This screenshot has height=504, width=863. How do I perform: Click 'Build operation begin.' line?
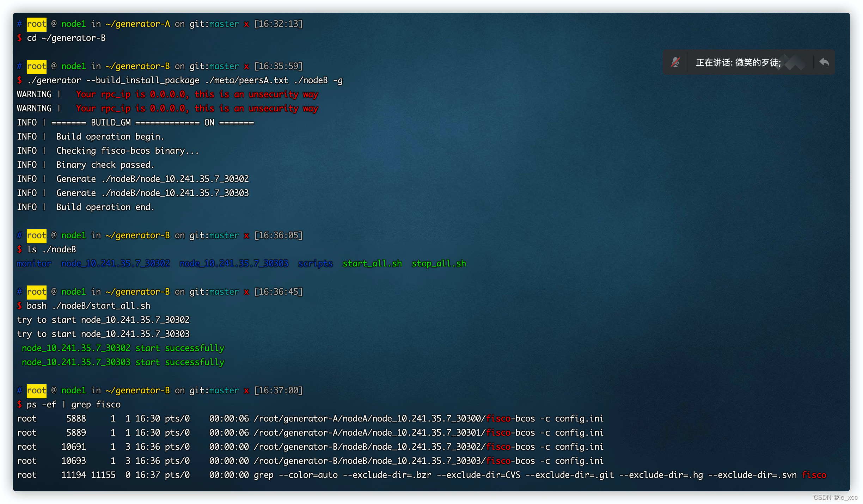point(91,137)
